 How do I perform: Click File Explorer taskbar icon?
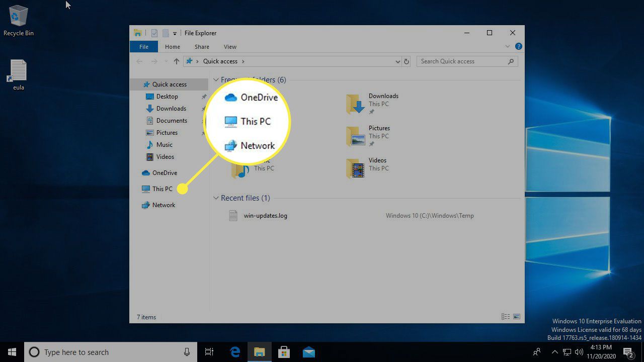point(259,352)
